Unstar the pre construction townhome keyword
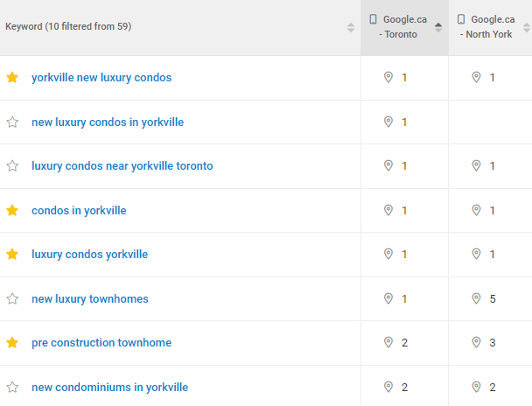 (x=12, y=343)
